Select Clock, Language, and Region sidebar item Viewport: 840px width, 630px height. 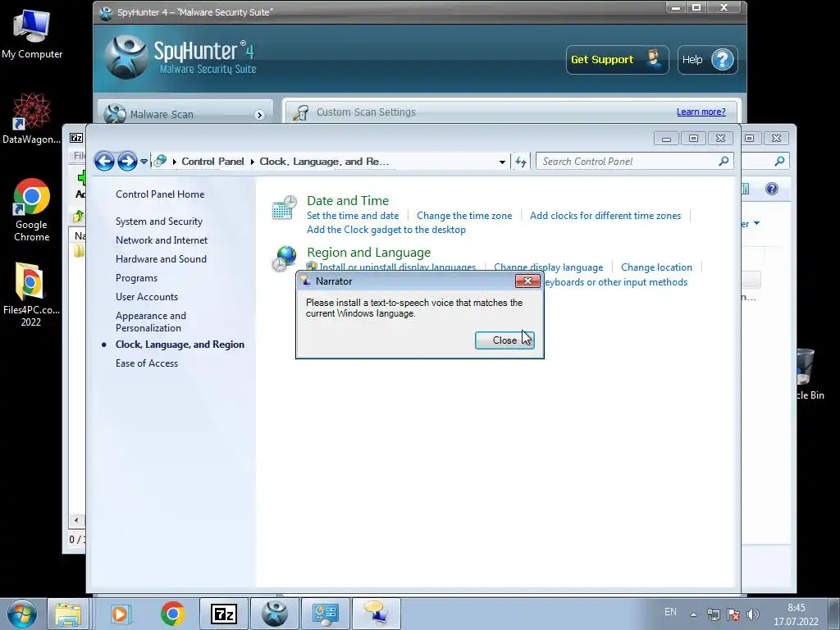[x=180, y=345]
